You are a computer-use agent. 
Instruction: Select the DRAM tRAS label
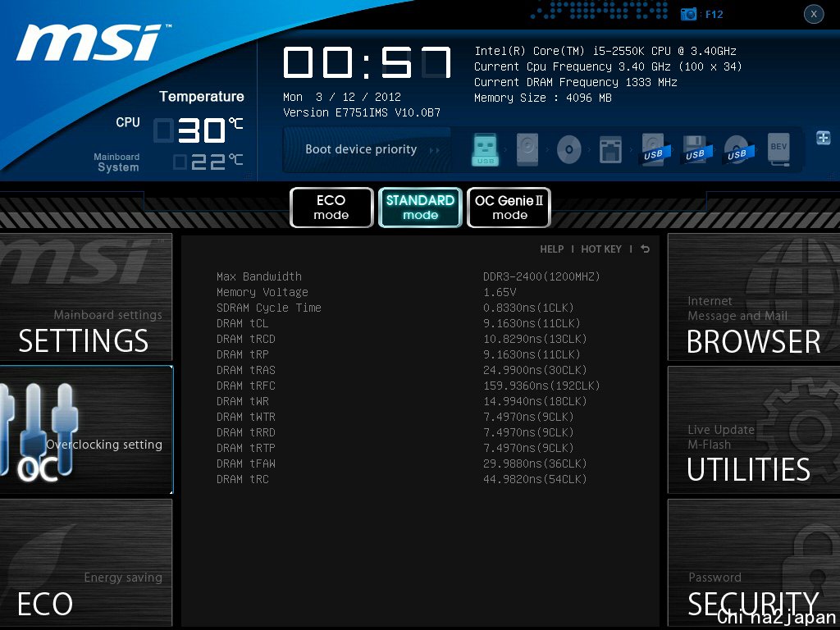coord(246,370)
